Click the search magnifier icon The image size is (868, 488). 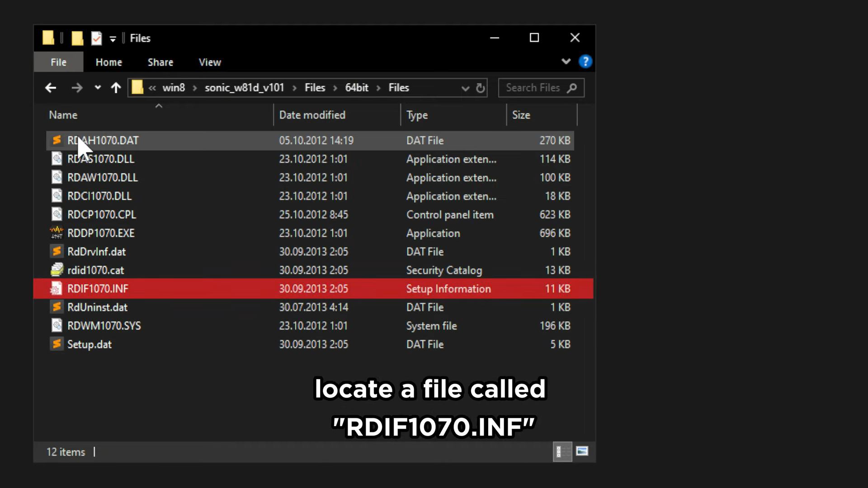click(x=572, y=88)
